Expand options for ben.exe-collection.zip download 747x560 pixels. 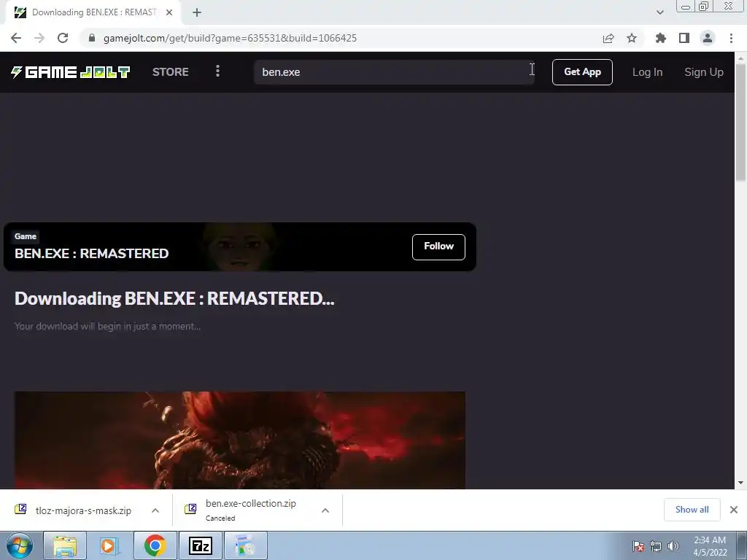(x=325, y=510)
